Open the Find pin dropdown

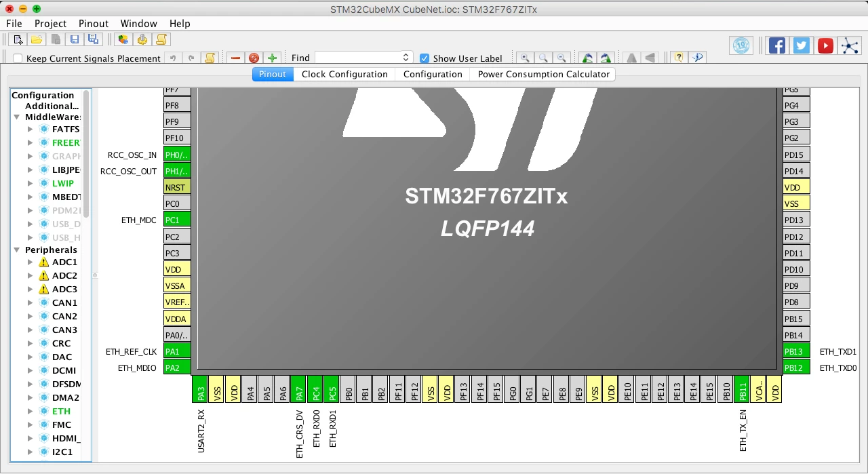(x=406, y=58)
